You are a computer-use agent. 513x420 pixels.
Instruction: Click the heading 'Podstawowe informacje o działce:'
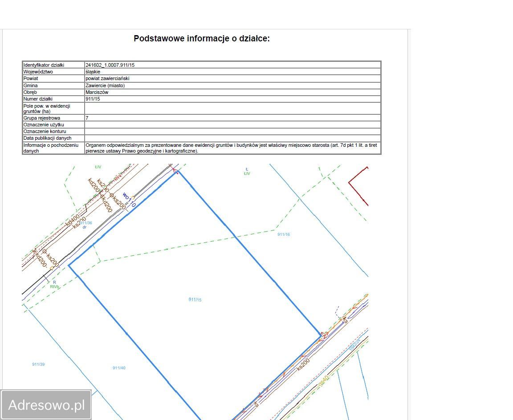click(x=202, y=39)
